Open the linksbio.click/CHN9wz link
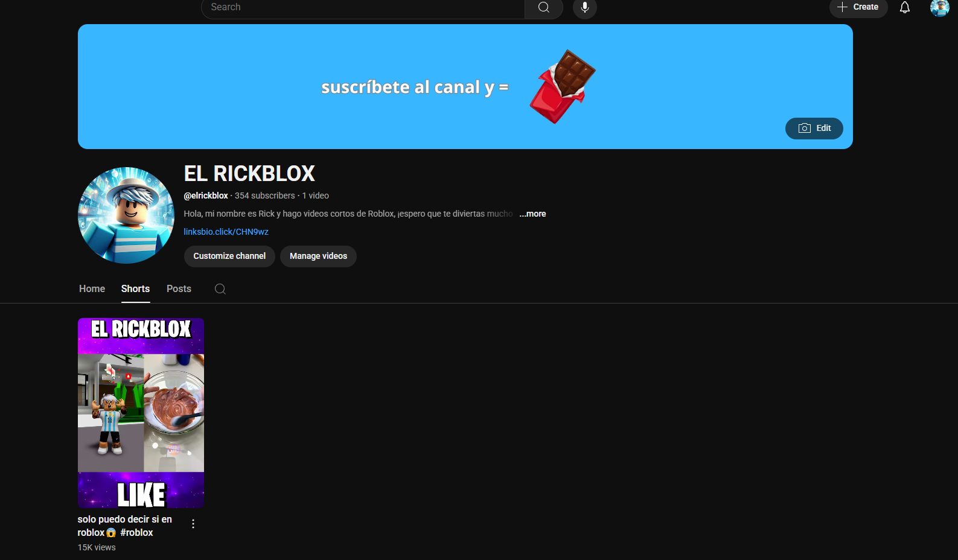958x560 pixels. coord(226,232)
